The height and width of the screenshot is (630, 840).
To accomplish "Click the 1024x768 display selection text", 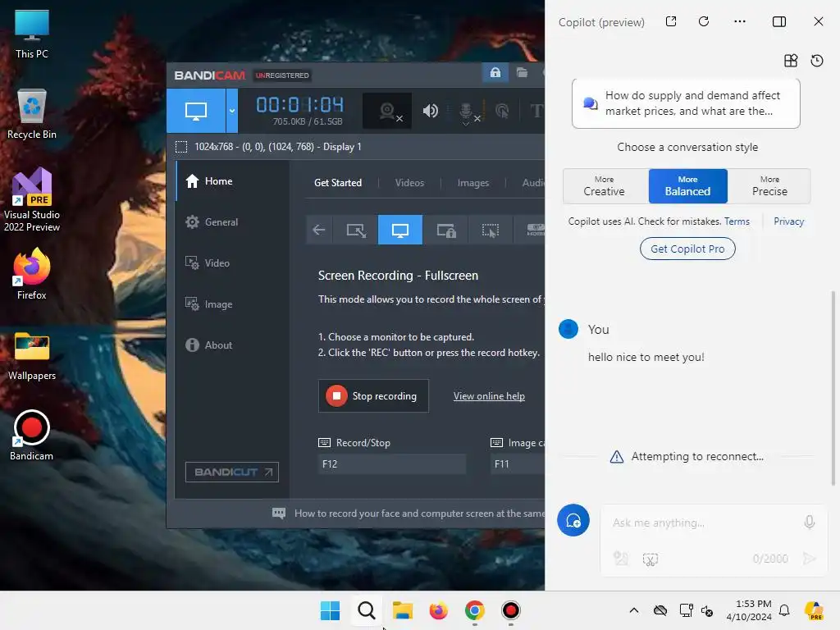I will (277, 147).
